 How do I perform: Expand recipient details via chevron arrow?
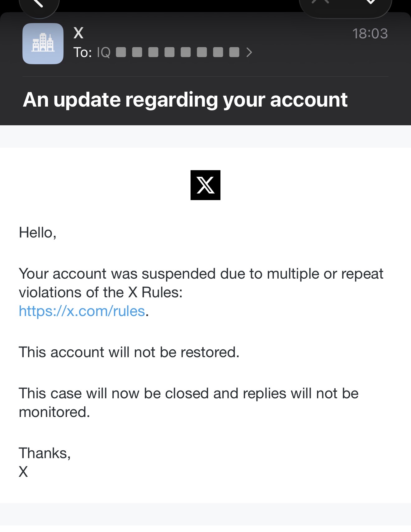[x=249, y=52]
